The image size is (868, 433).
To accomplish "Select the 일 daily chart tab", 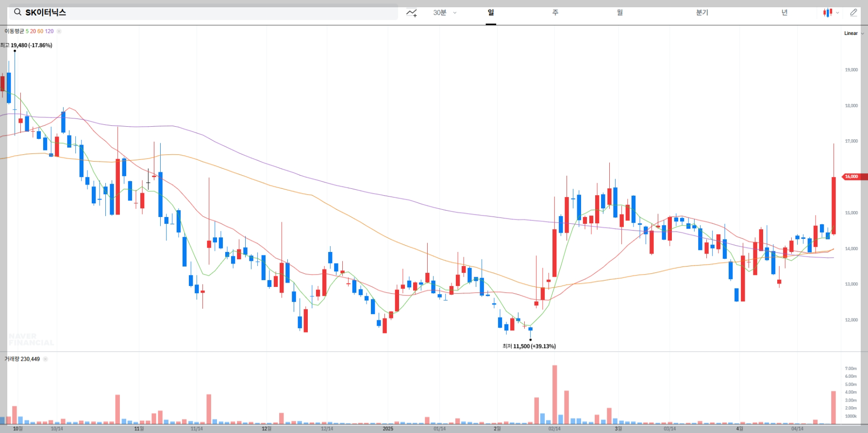I will tap(491, 13).
